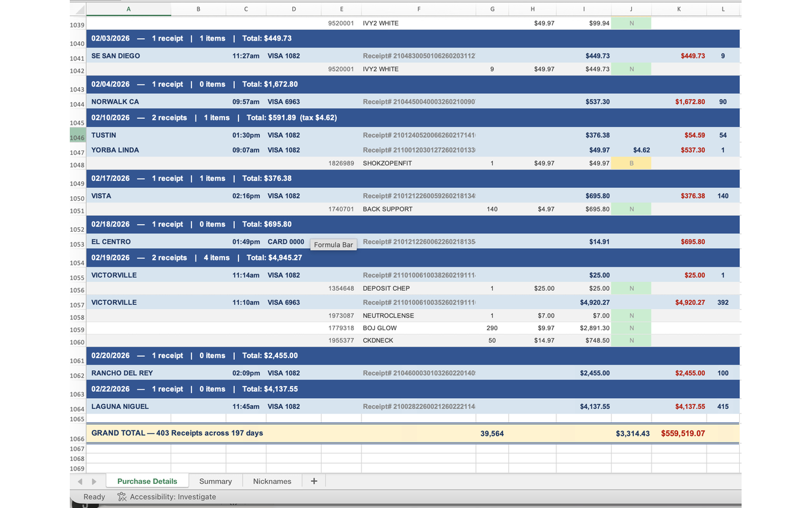
Task: Click the right sheet navigation arrow
Action: tap(94, 481)
